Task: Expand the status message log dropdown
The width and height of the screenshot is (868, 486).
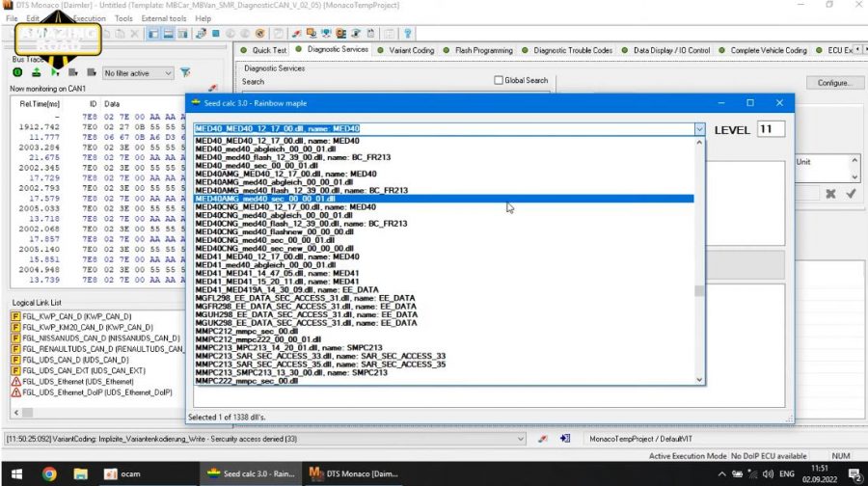Action: (x=522, y=438)
